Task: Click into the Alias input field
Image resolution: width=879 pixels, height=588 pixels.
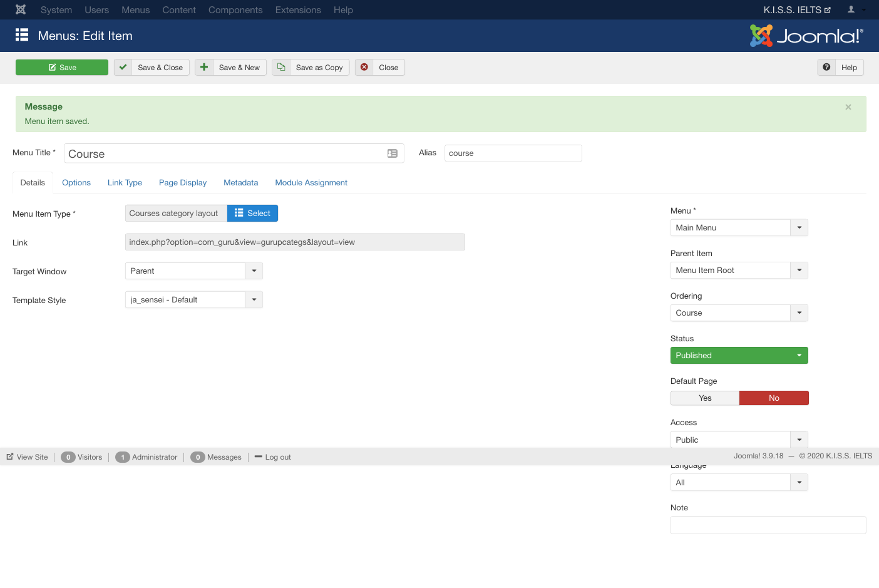Action: [513, 153]
